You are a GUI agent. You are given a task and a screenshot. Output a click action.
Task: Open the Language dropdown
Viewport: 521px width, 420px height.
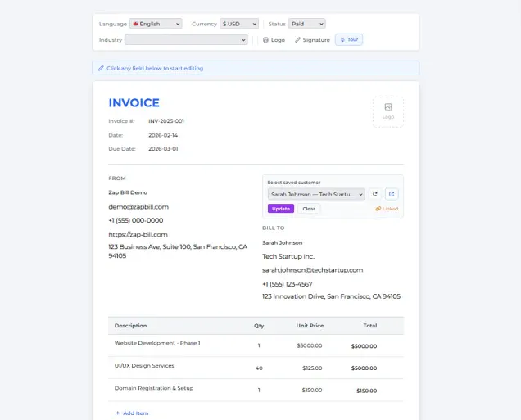point(156,24)
